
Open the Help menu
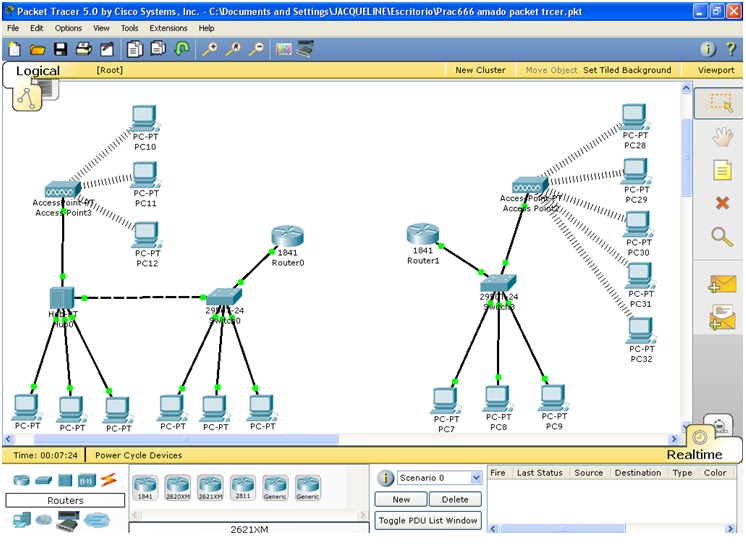[x=206, y=28]
